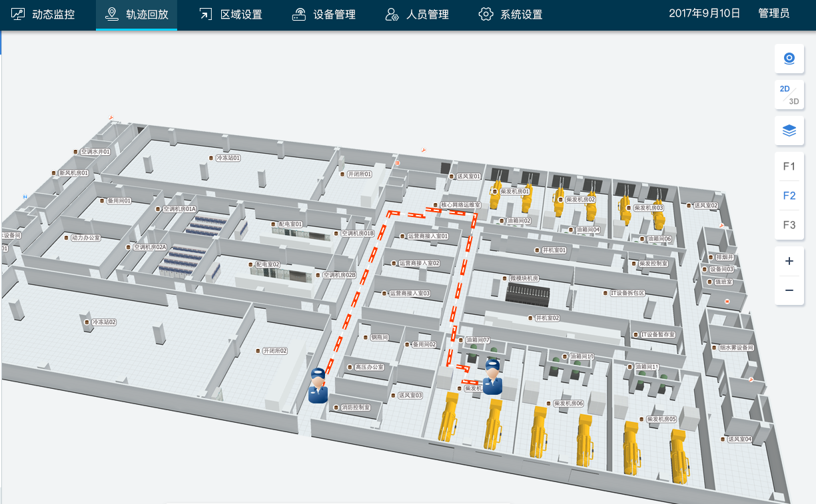The image size is (816, 504).
Task: Click the 管理员 user account
Action: pos(773,13)
